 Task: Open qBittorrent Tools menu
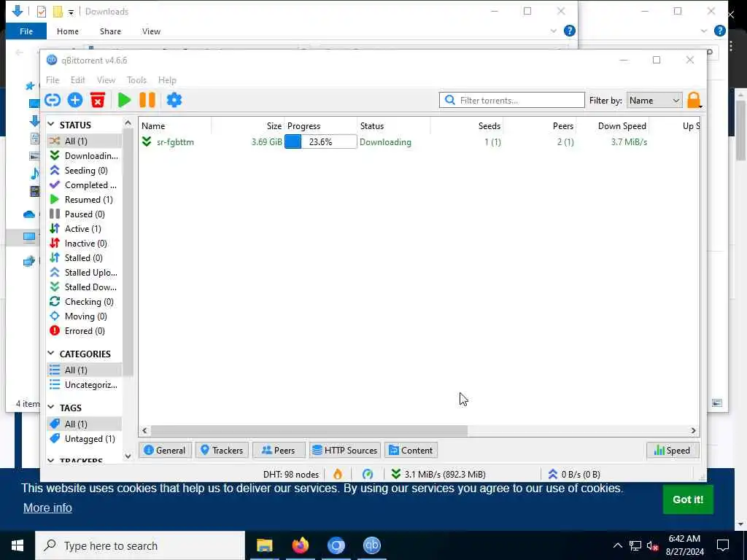click(x=136, y=80)
